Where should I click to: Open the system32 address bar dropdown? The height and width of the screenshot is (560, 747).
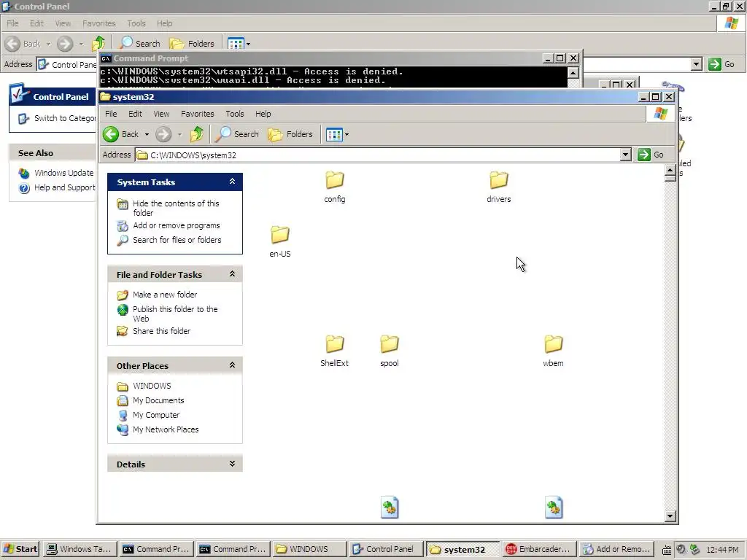click(x=625, y=155)
